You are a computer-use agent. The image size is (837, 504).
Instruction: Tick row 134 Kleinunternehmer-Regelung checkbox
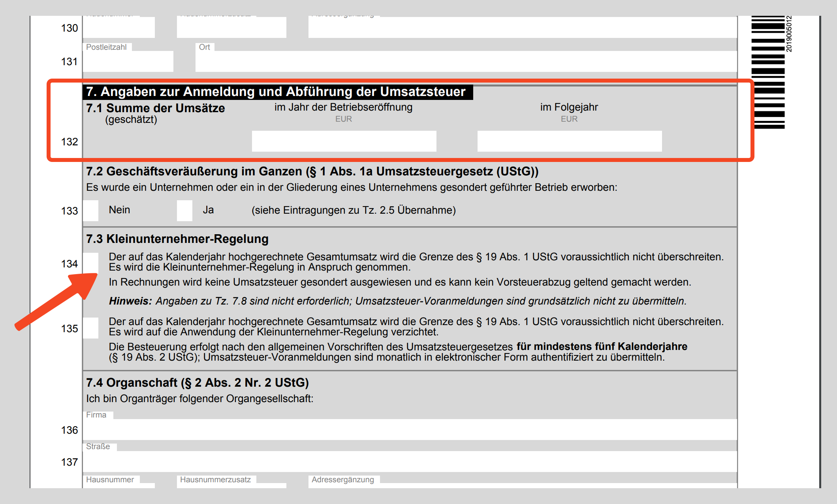pos(90,262)
